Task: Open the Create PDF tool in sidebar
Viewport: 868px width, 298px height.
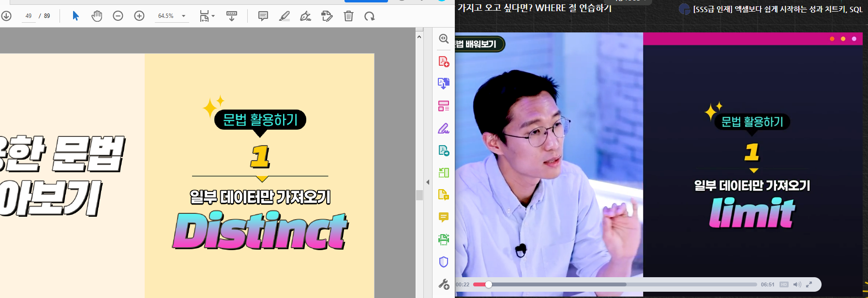Action: tap(444, 61)
